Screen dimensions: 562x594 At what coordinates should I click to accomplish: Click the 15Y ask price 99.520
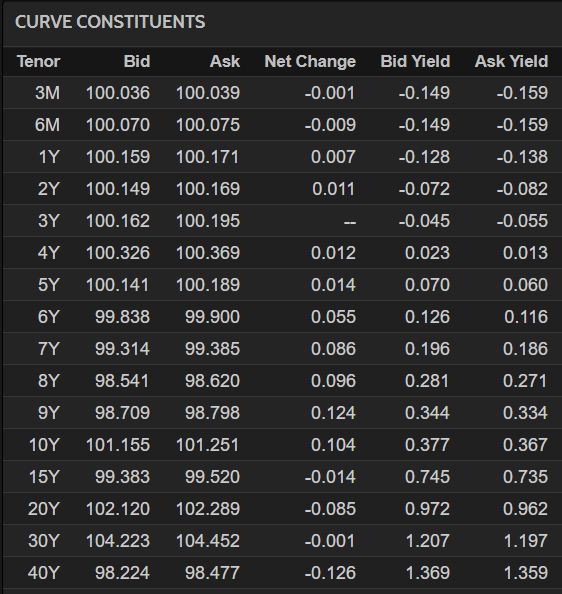[x=212, y=477]
